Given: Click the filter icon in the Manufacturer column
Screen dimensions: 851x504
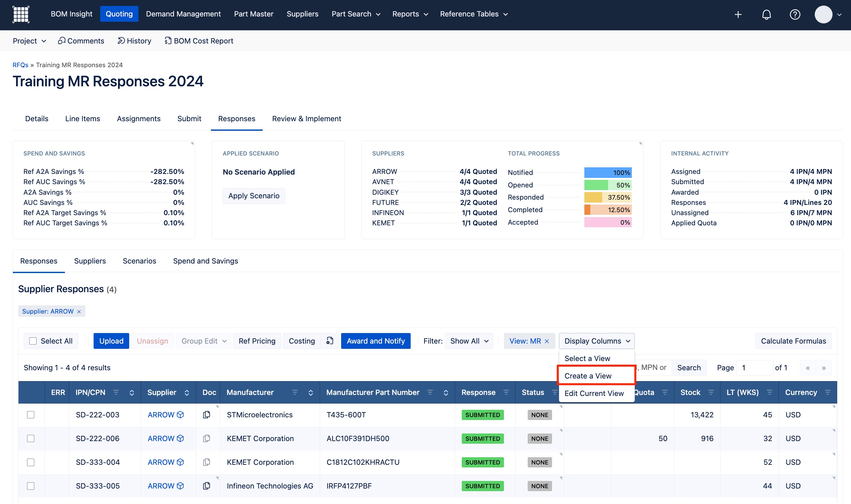Looking at the screenshot, I should (x=295, y=392).
